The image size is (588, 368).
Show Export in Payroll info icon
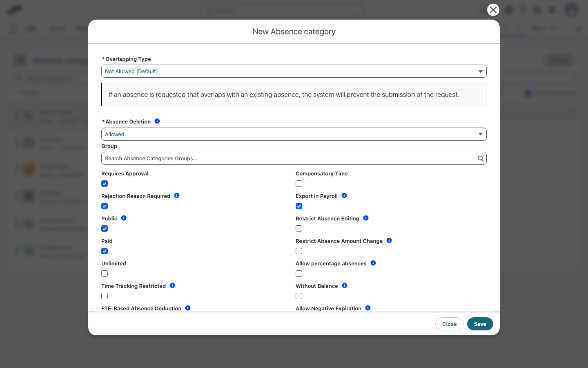tap(344, 195)
